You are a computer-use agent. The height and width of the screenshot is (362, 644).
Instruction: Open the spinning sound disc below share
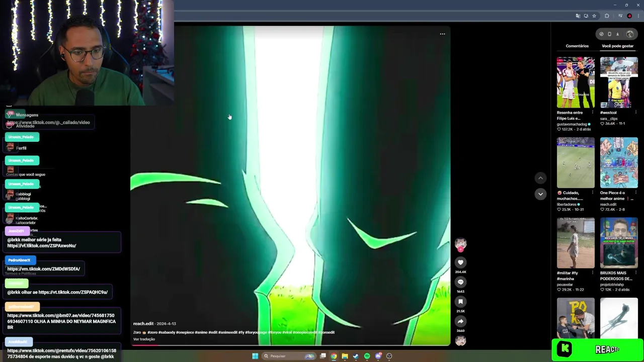(x=460, y=341)
